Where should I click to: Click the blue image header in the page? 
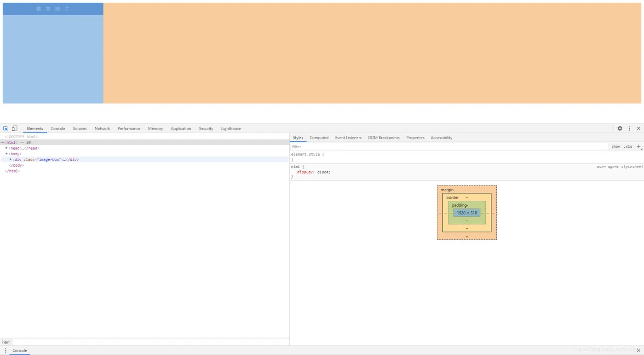coord(53,9)
